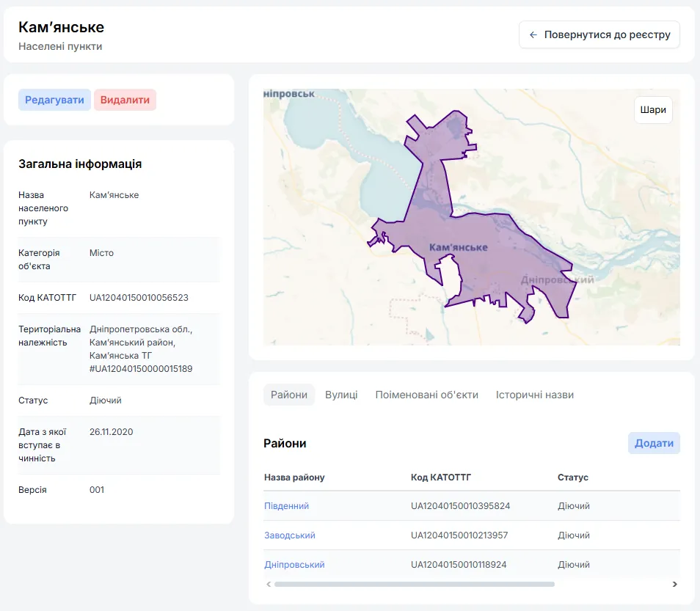Image resolution: width=700 pixels, height=611 pixels.
Task: Open the Південний district link
Action: pyautogui.click(x=287, y=506)
